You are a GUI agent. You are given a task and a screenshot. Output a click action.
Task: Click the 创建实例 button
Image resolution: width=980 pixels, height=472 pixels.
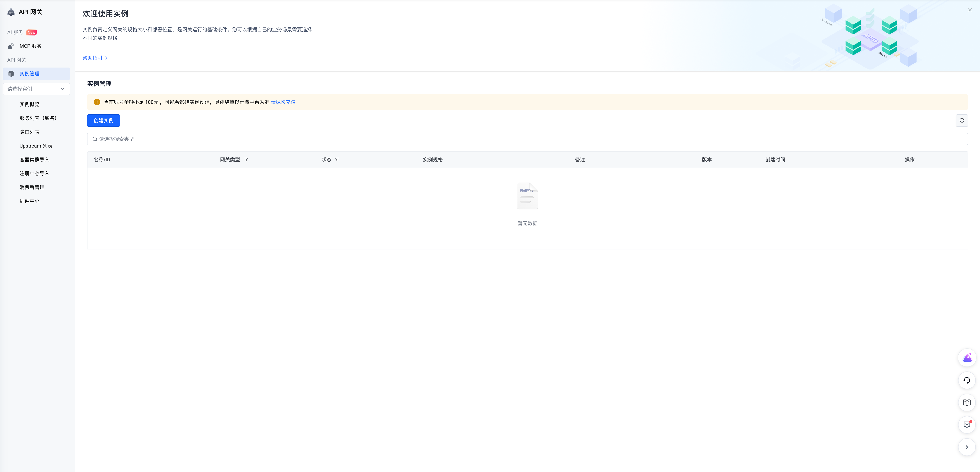point(103,120)
